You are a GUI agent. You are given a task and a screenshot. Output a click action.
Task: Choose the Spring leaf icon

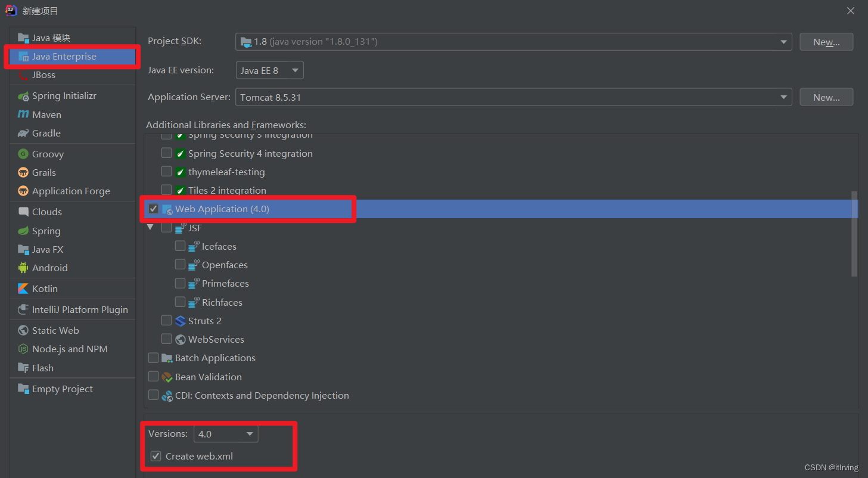click(23, 231)
